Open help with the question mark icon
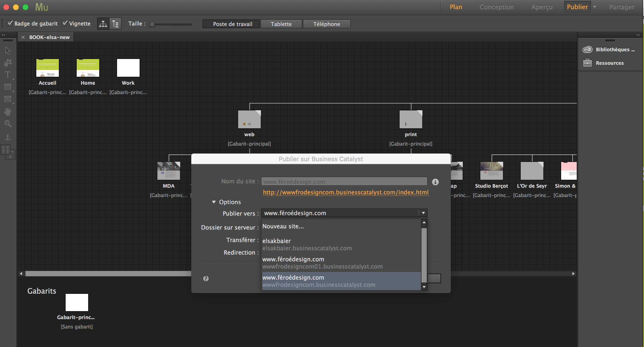Viewport: 644px width, 347px height. tap(206, 278)
